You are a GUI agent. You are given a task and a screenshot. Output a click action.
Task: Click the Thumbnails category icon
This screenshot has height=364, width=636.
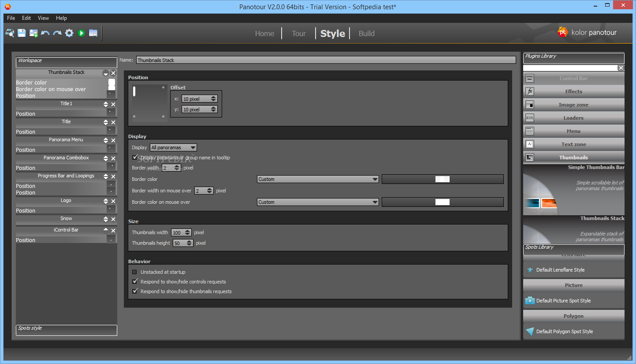[x=530, y=158]
